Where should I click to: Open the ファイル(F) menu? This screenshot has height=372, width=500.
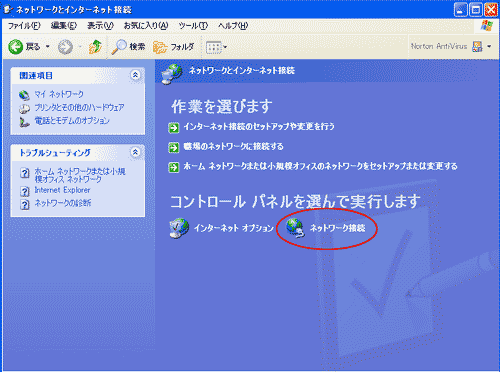[24, 26]
